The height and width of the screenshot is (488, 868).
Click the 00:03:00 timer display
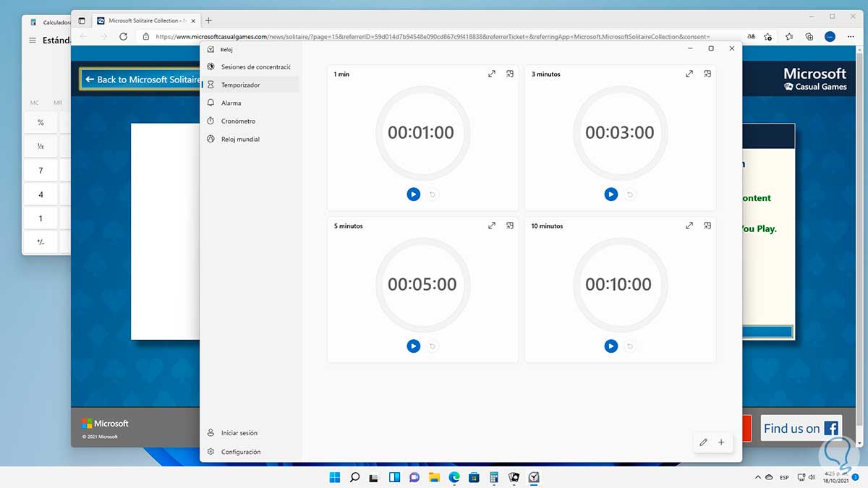coord(619,132)
